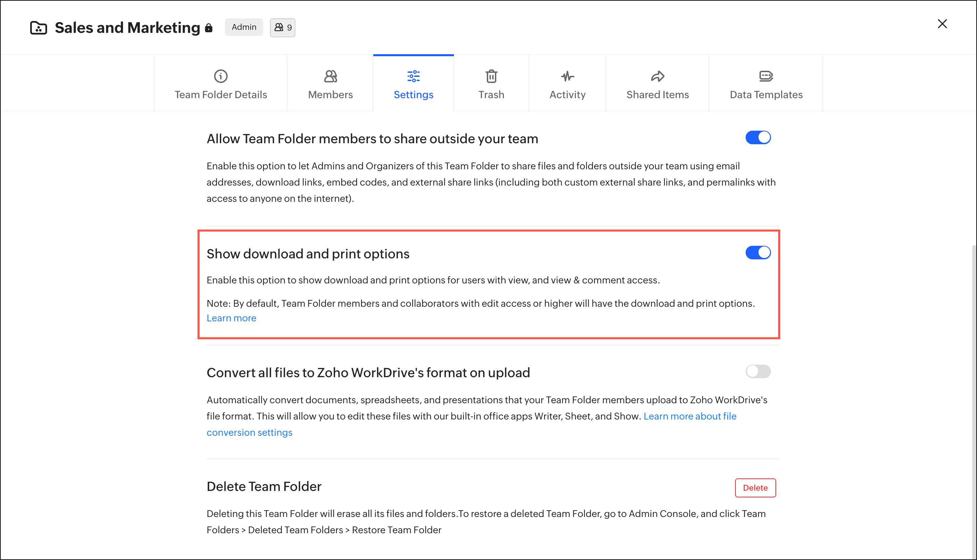Switch to the Trash tab

491,94
